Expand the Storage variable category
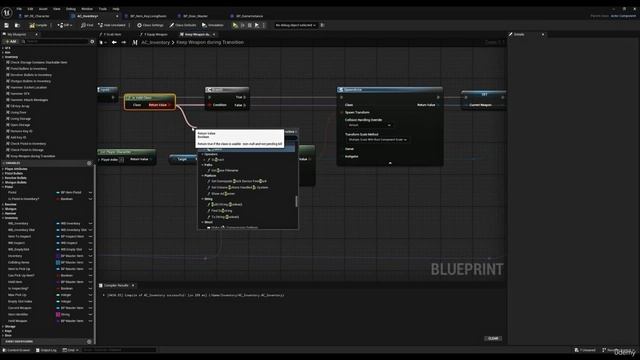This screenshot has height=360, width=640. [3, 327]
